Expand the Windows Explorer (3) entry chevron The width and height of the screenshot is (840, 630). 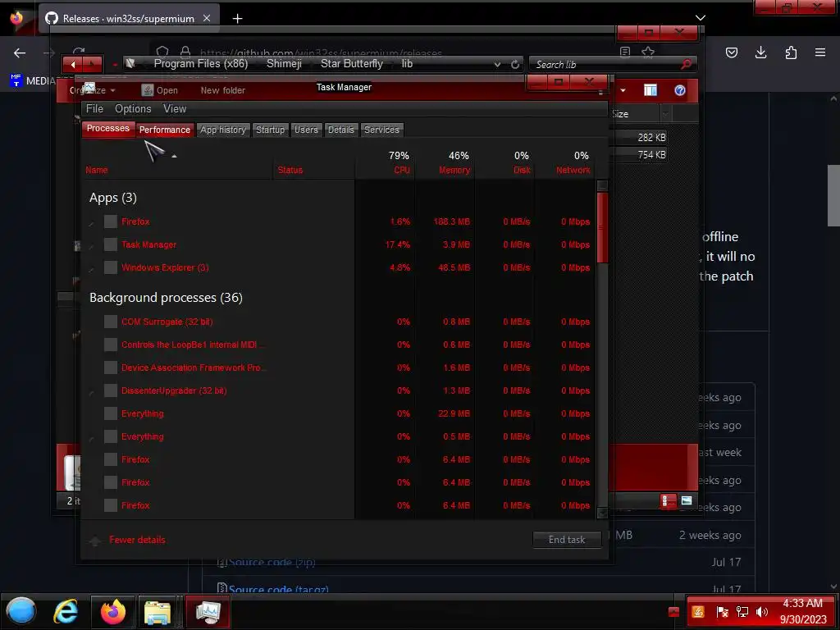tap(92, 269)
